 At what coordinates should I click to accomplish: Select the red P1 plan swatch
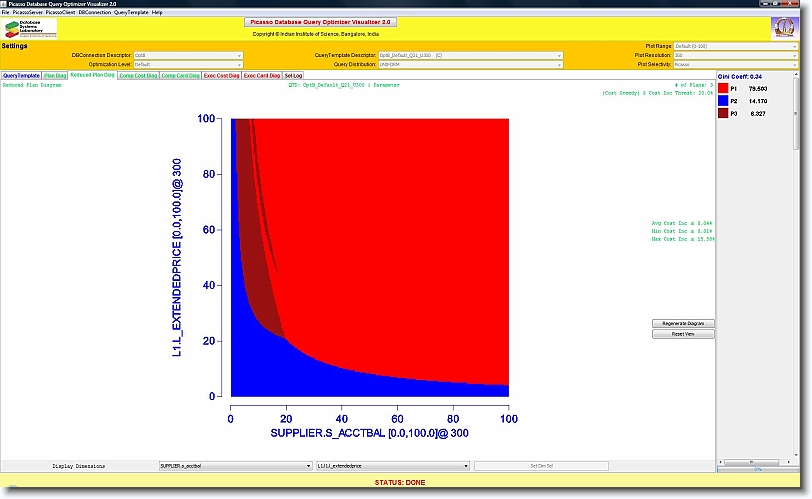pyautogui.click(x=724, y=89)
